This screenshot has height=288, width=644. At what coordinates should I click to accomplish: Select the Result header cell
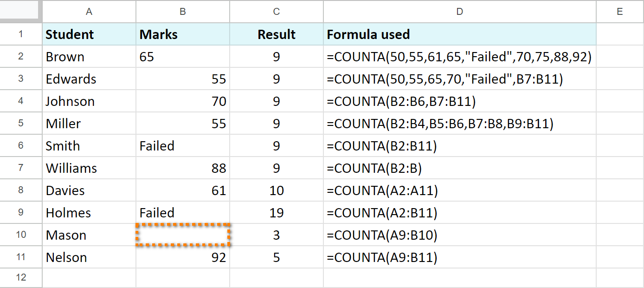coord(276,34)
